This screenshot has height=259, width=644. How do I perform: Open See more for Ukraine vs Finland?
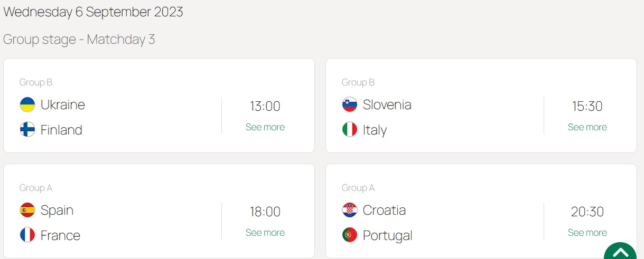(265, 127)
